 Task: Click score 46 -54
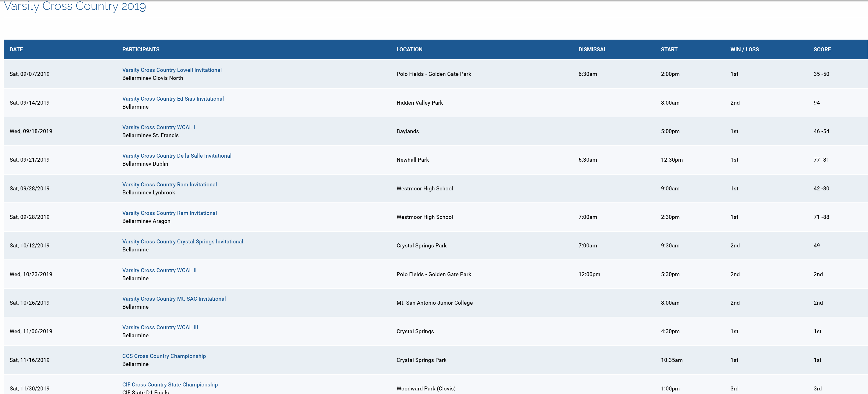point(822,131)
